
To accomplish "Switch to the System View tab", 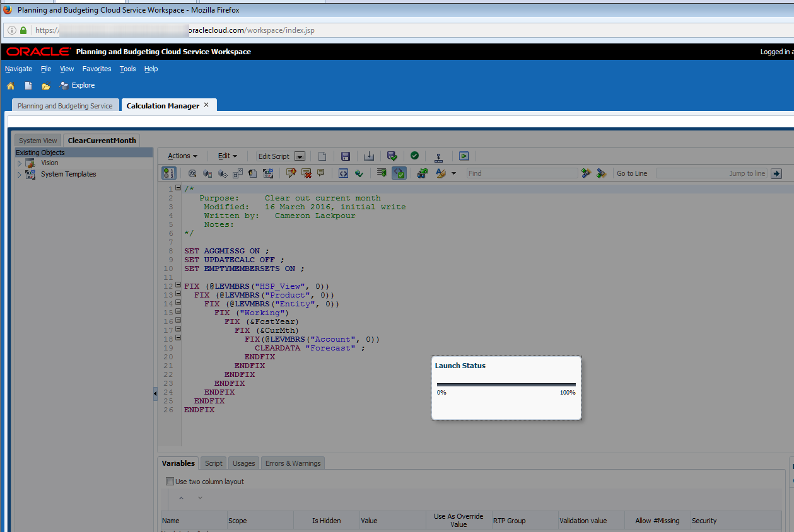I will [38, 141].
